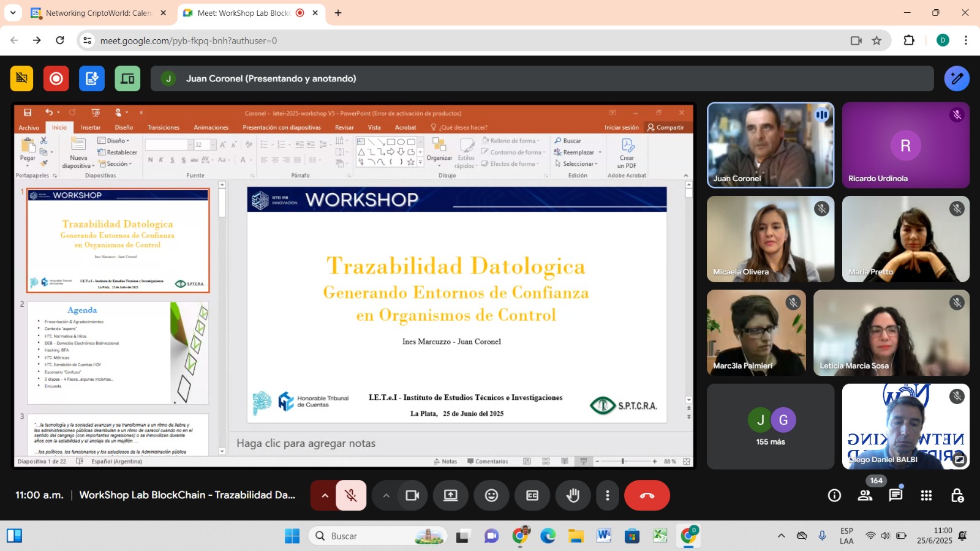980x551 pixels.
Task: Open the emoji reactions panel
Action: (x=491, y=495)
